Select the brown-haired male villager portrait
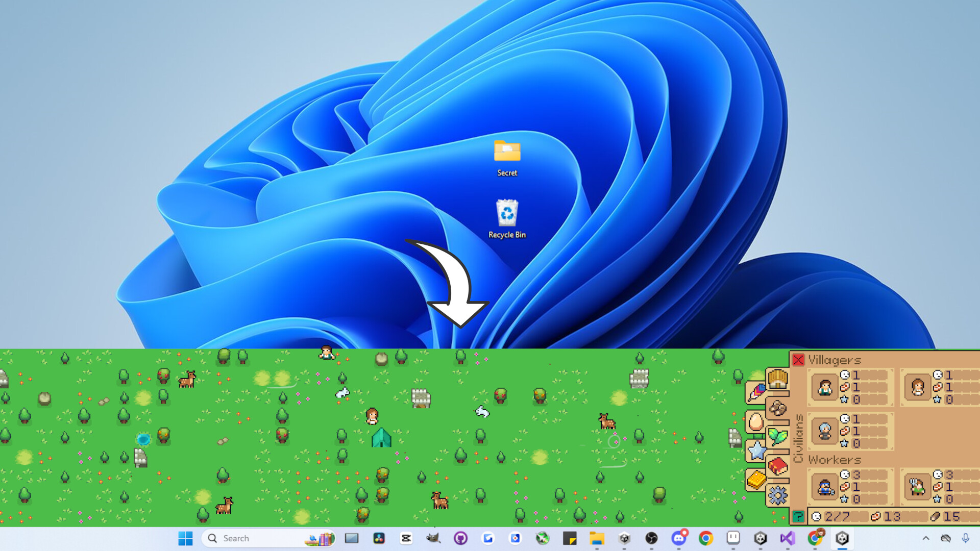 tap(825, 387)
